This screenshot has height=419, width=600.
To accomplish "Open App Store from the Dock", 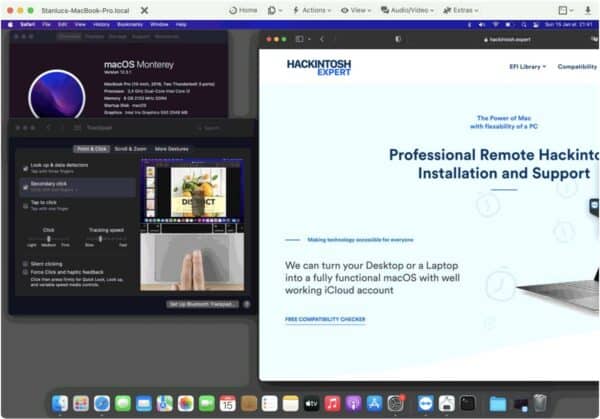I will coord(374,403).
